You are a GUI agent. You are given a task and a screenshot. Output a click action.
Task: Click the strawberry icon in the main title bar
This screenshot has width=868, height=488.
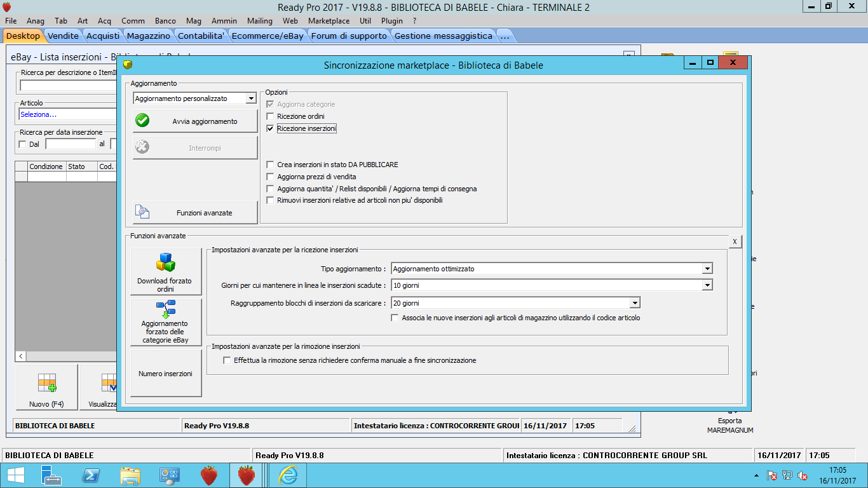7,7
